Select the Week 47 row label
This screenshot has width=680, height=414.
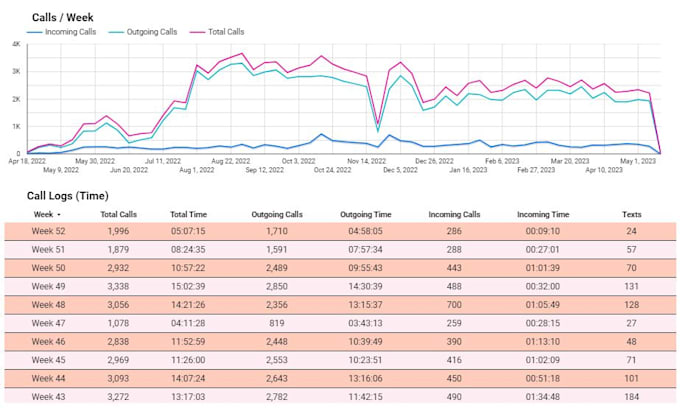tap(48, 323)
